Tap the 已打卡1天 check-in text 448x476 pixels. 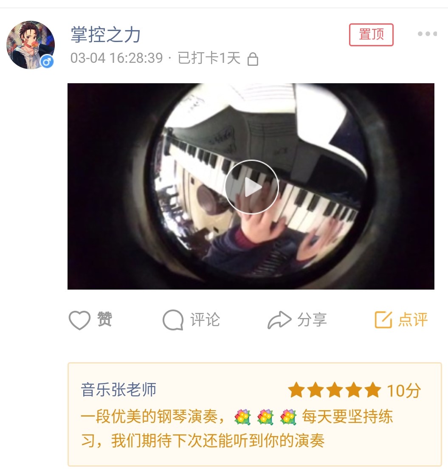click(209, 58)
